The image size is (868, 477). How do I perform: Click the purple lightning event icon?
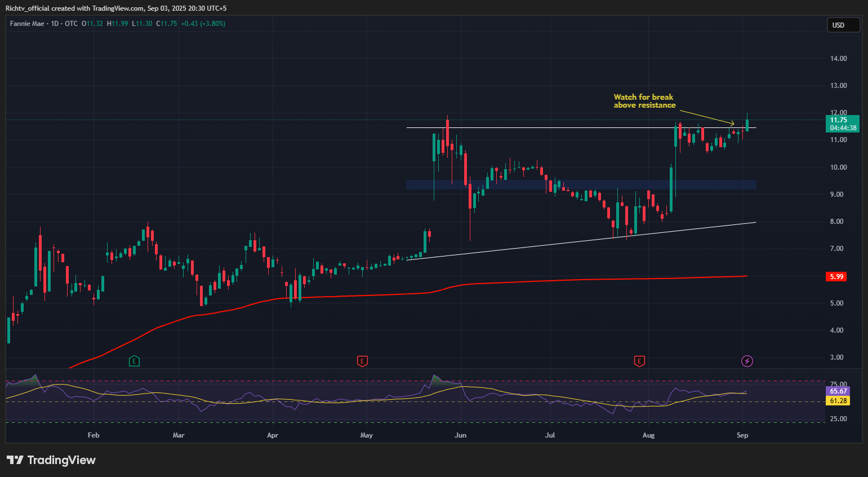[x=747, y=361]
